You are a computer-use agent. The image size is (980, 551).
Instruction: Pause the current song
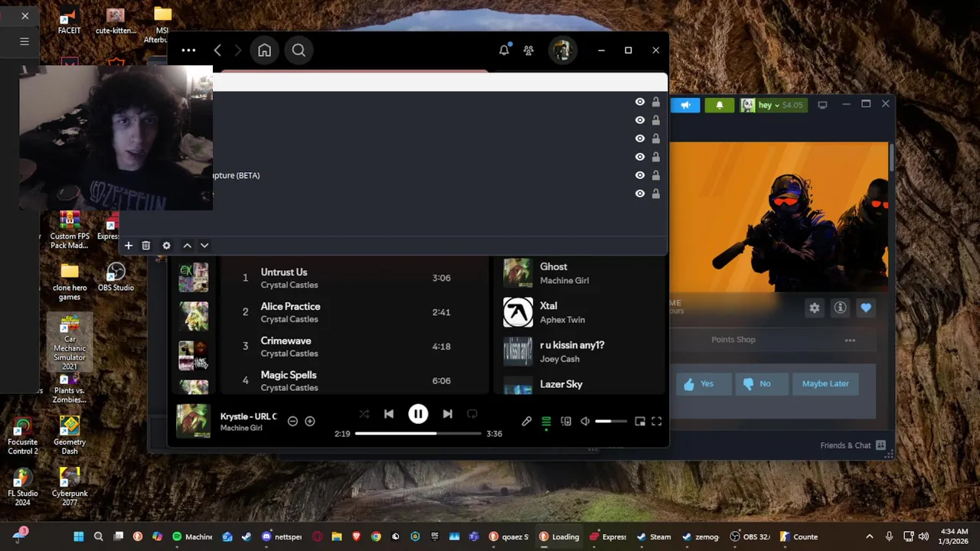pos(418,414)
